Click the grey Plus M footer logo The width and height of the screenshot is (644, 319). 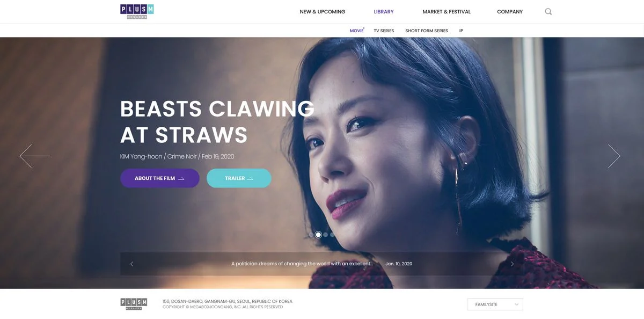coord(134,304)
